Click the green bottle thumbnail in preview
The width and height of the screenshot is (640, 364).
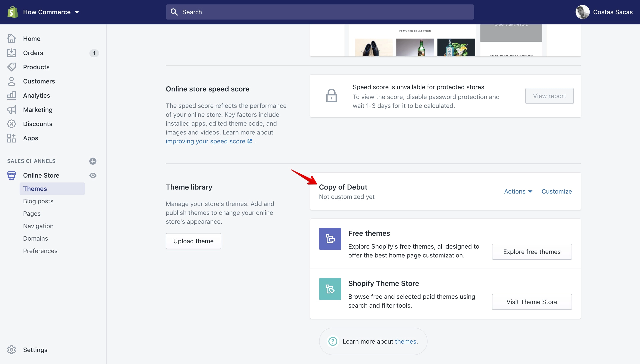coord(415,47)
